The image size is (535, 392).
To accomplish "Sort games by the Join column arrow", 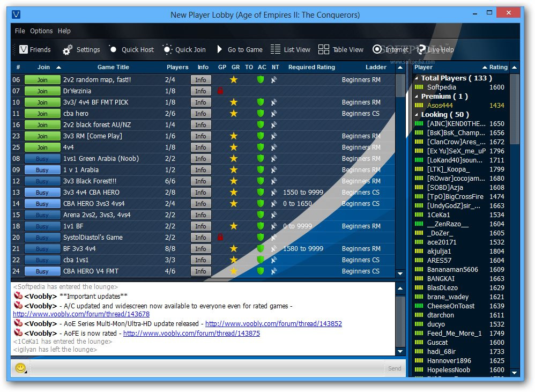I will coord(58,67).
